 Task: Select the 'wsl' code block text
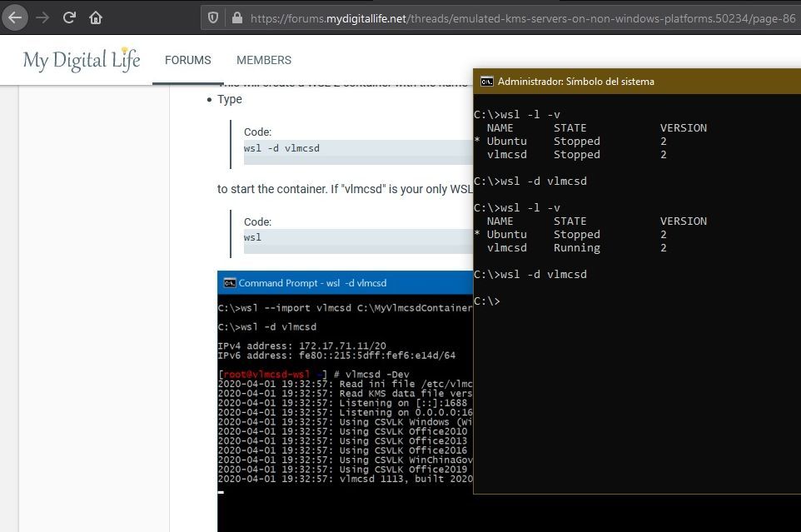(x=252, y=237)
